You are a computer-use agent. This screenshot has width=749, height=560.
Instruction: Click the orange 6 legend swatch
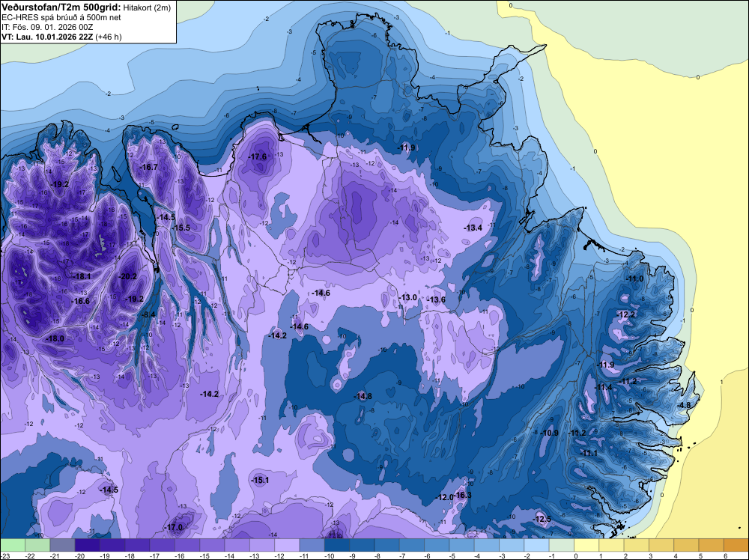click(x=736, y=545)
